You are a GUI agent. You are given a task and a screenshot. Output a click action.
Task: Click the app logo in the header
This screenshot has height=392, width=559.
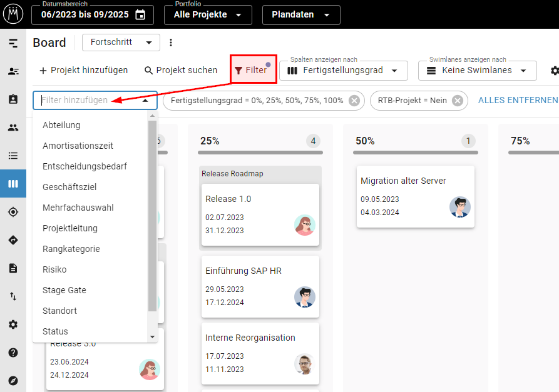(x=13, y=14)
